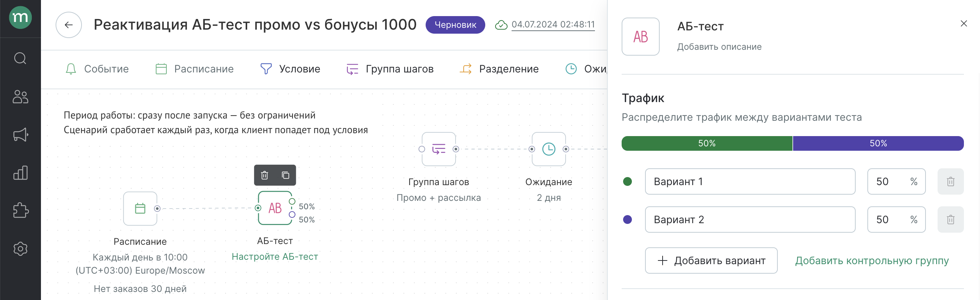Edit the Вариант 2 name field
The width and height of the screenshot is (980, 300).
pyautogui.click(x=750, y=220)
